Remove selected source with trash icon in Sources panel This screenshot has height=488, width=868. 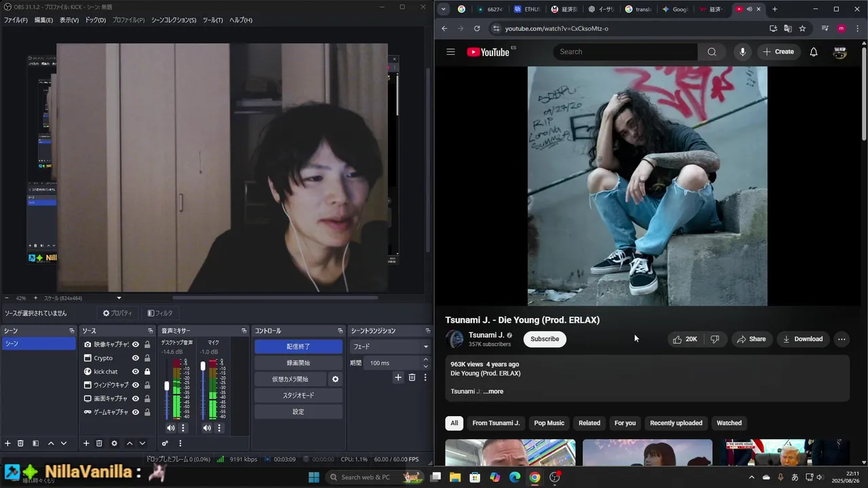99,443
